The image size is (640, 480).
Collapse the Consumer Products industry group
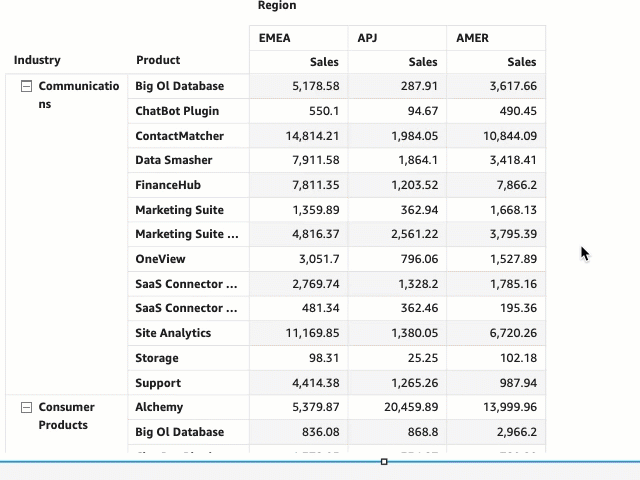[27, 408]
